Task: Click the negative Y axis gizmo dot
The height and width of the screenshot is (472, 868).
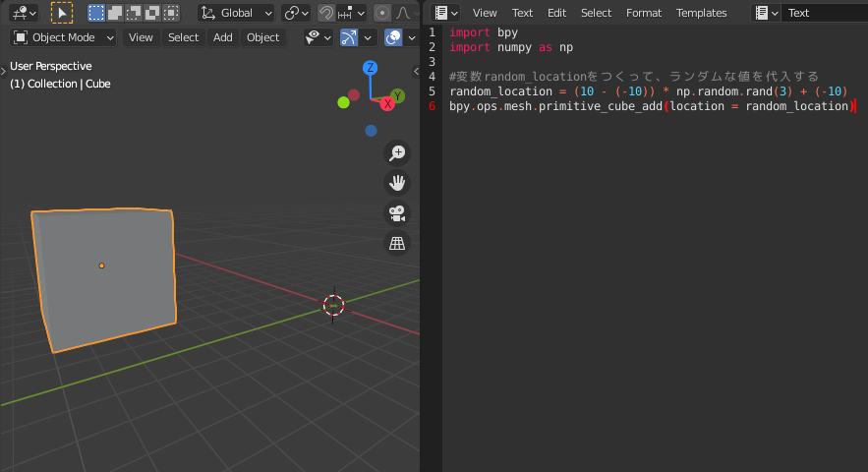Action: coord(343,102)
